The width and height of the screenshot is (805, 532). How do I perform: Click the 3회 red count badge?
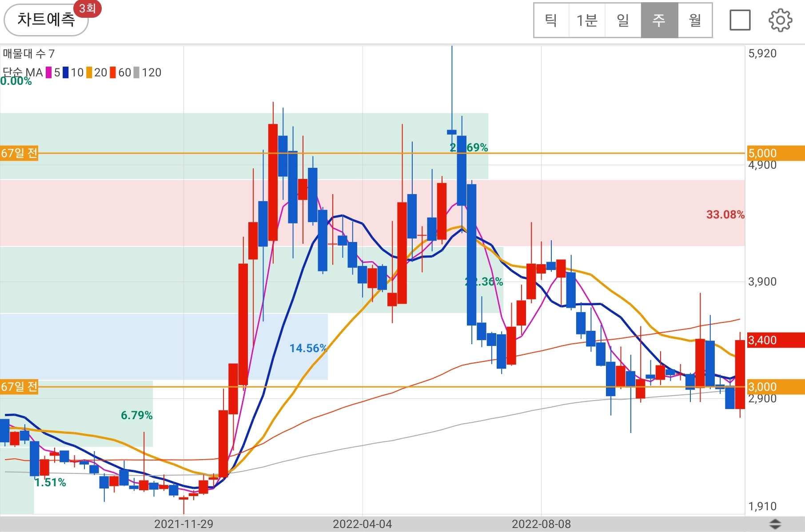(x=88, y=8)
